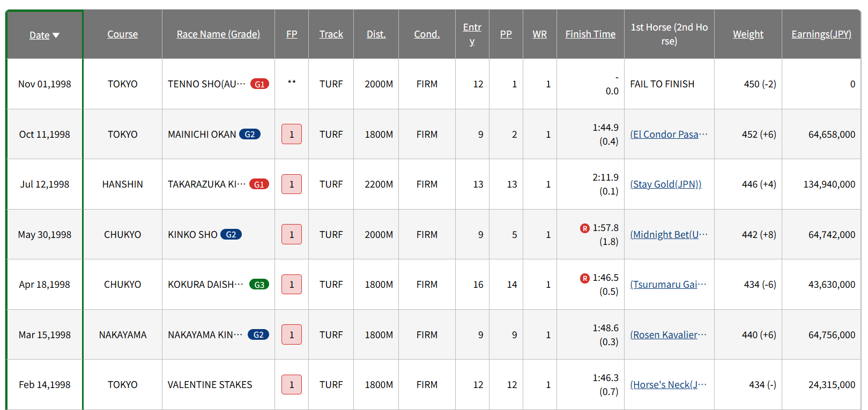Sort by Entry column header
The width and height of the screenshot is (868, 410).
pyautogui.click(x=472, y=34)
